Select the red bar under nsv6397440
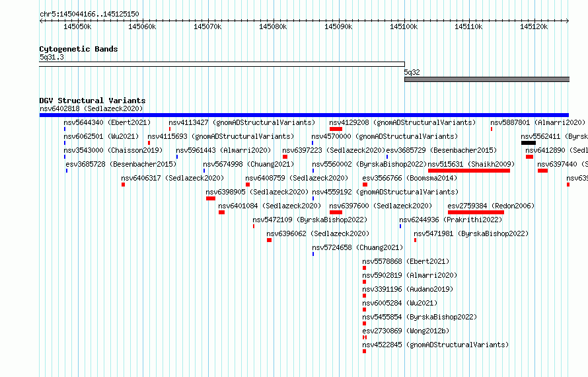This screenshot has width=588, height=377. click(x=542, y=171)
